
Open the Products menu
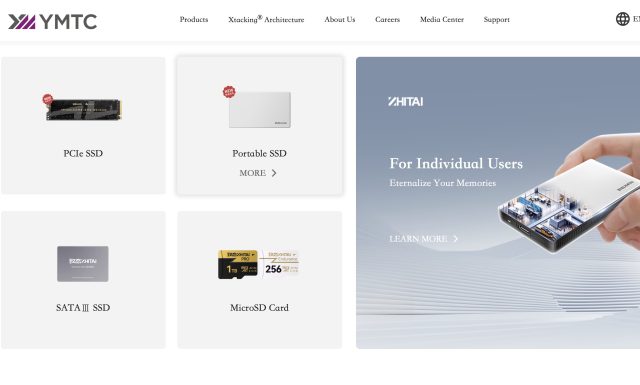click(x=194, y=19)
